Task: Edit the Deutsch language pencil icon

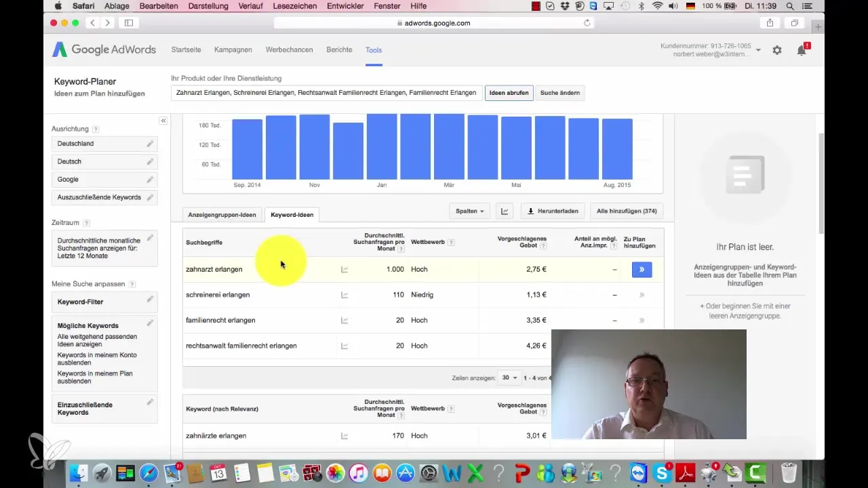Action: click(150, 161)
